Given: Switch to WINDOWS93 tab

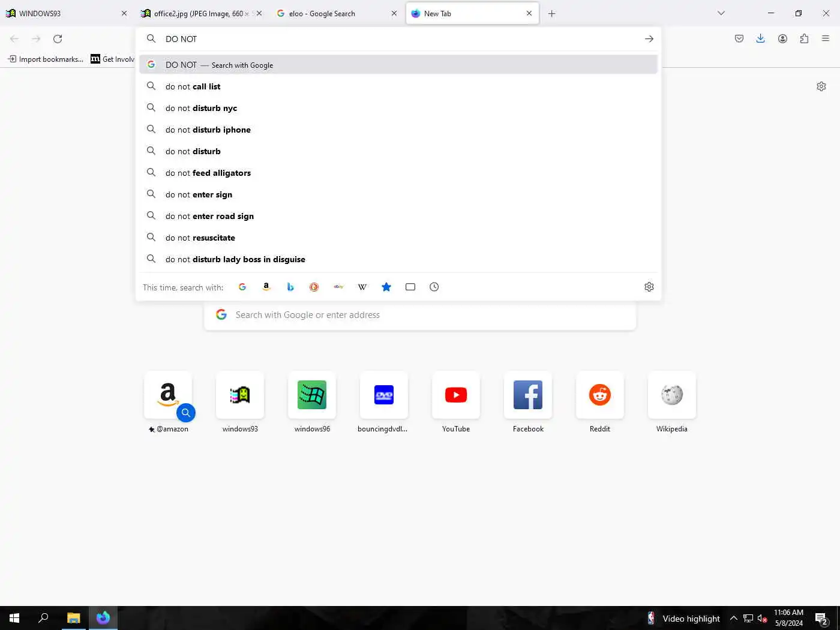Looking at the screenshot, I should 66,13.
